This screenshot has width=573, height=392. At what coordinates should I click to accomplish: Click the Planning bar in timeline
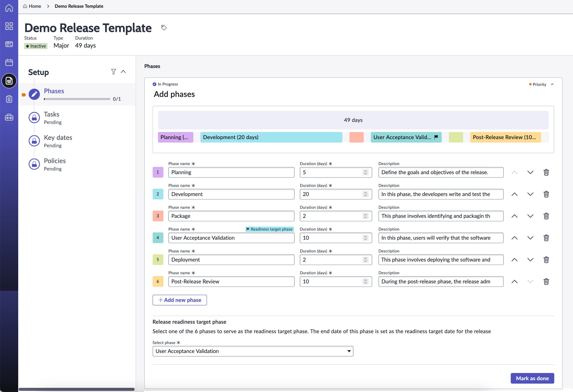point(175,137)
